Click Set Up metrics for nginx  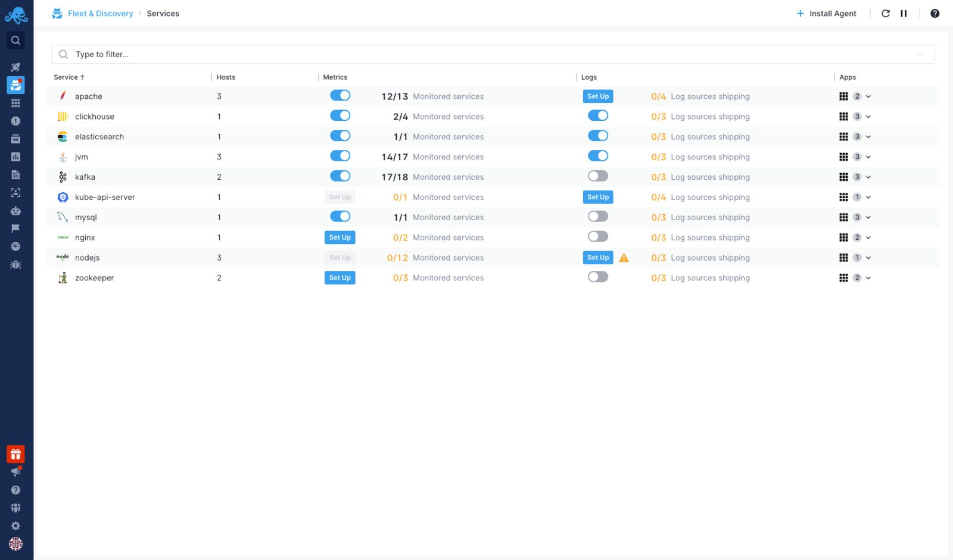[x=340, y=237]
